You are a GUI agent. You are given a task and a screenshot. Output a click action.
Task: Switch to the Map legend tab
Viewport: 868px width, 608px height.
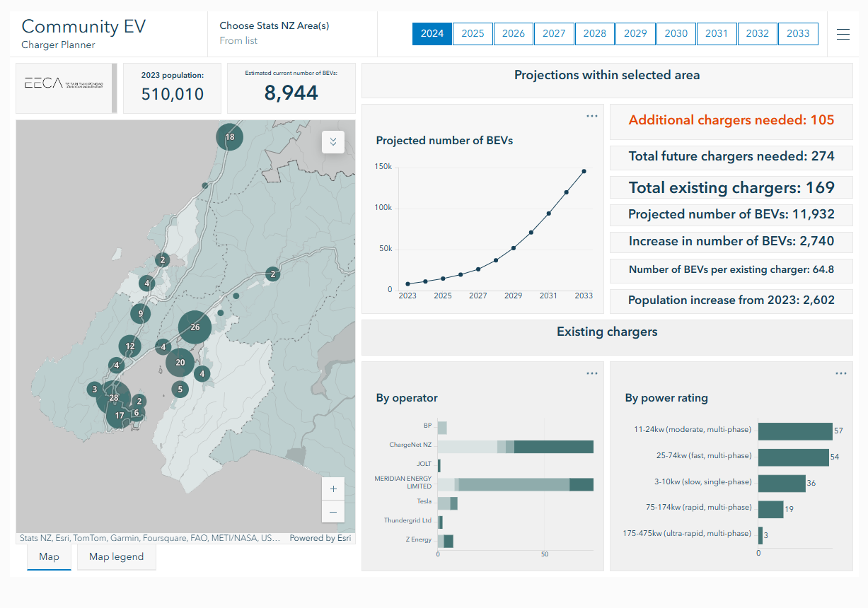116,557
